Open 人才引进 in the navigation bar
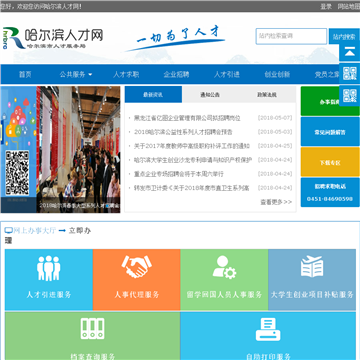Screen dimensions: 360x360 point(227,75)
